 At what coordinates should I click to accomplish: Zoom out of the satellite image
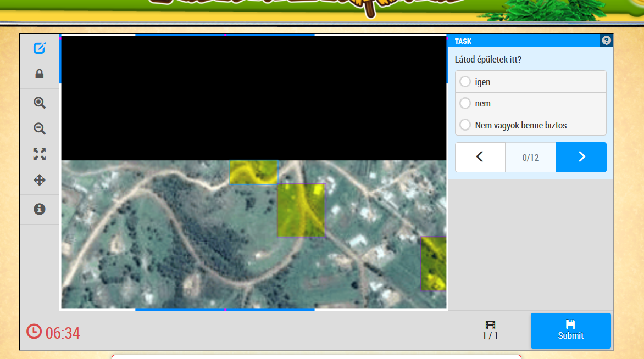[x=40, y=129]
